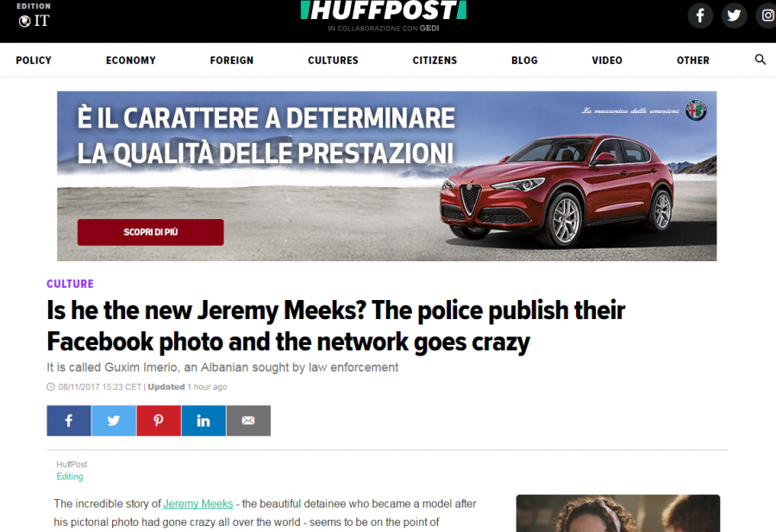Share article on LinkedIn button

pyautogui.click(x=203, y=421)
